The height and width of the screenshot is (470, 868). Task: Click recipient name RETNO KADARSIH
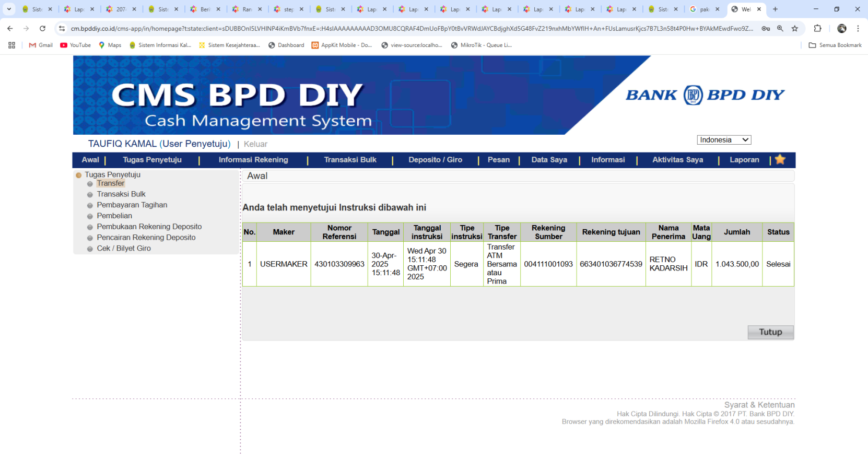point(668,264)
